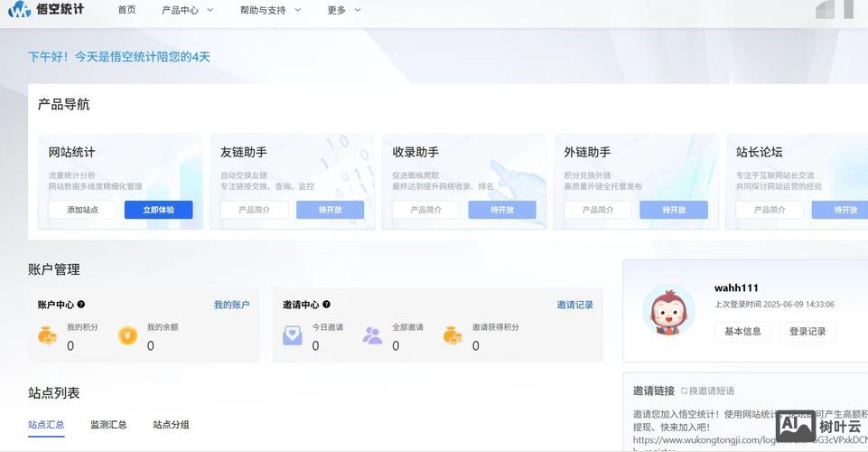Click the 站长论坛 card title
868x452 pixels.
click(759, 153)
